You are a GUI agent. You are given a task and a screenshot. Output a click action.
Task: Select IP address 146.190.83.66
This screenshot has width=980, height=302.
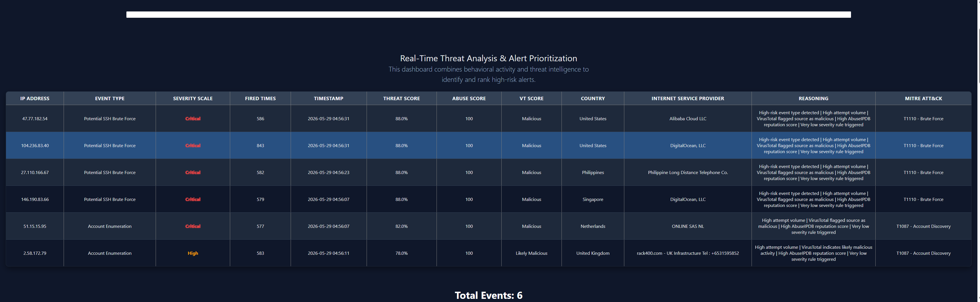[35, 200]
